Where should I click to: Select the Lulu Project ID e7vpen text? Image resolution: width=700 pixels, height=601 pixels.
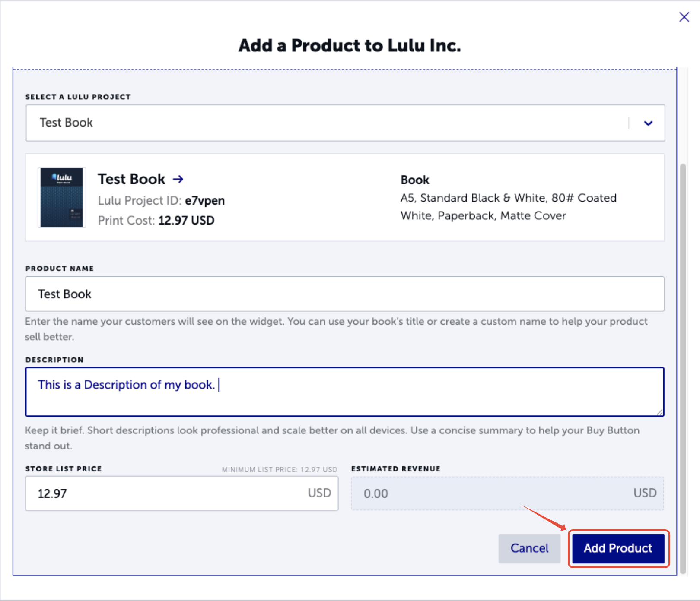161,201
